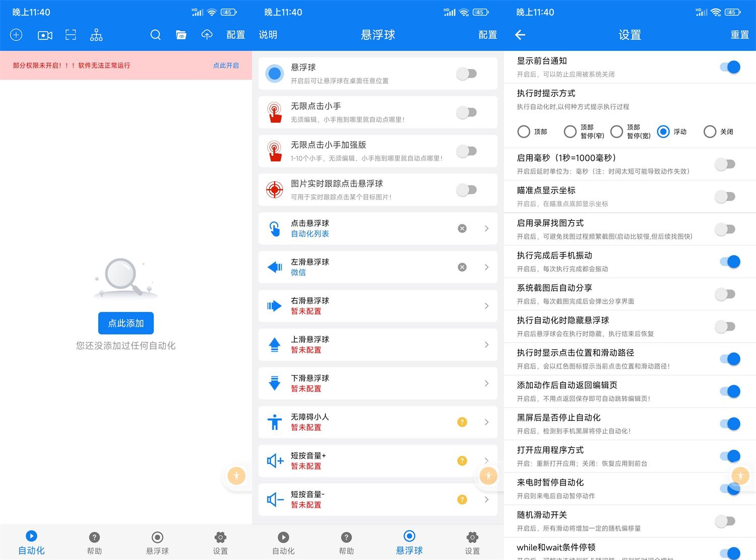Switch to the 帮助 tab at the bottom
This screenshot has height=560, width=756.
94,542
